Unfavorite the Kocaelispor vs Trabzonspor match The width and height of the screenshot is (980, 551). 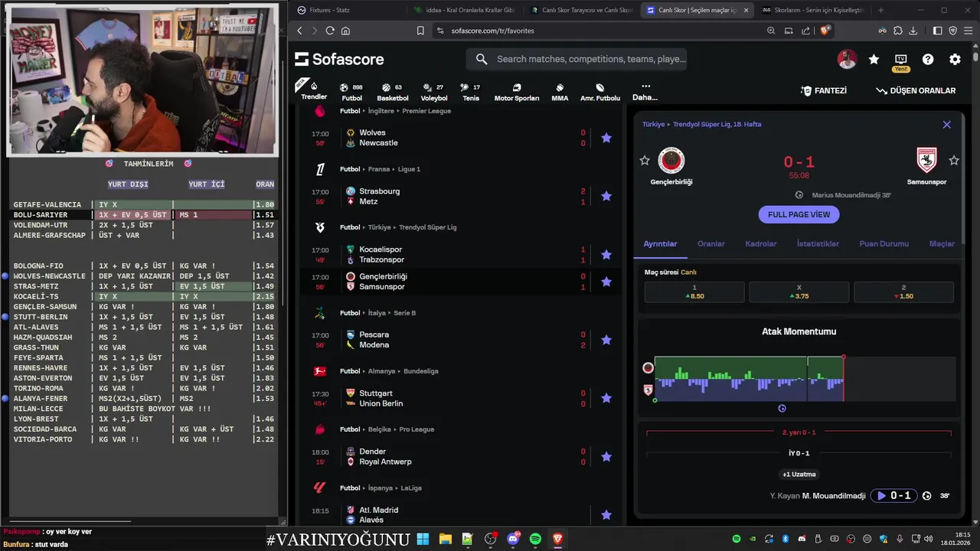click(606, 254)
